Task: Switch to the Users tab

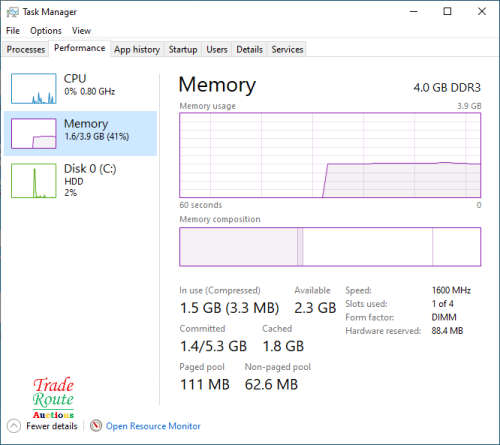Action: (217, 49)
